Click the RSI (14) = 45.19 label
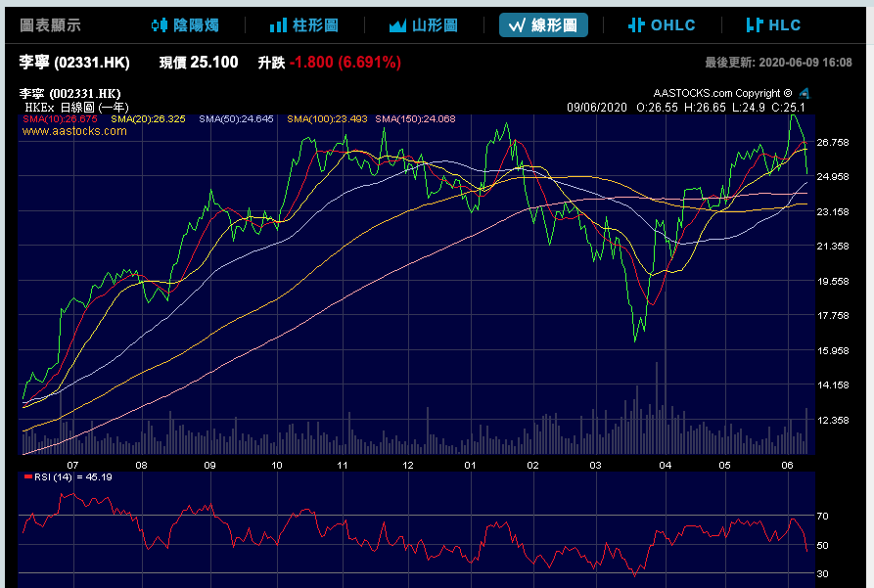Image resolution: width=874 pixels, height=588 pixels. pos(68,477)
